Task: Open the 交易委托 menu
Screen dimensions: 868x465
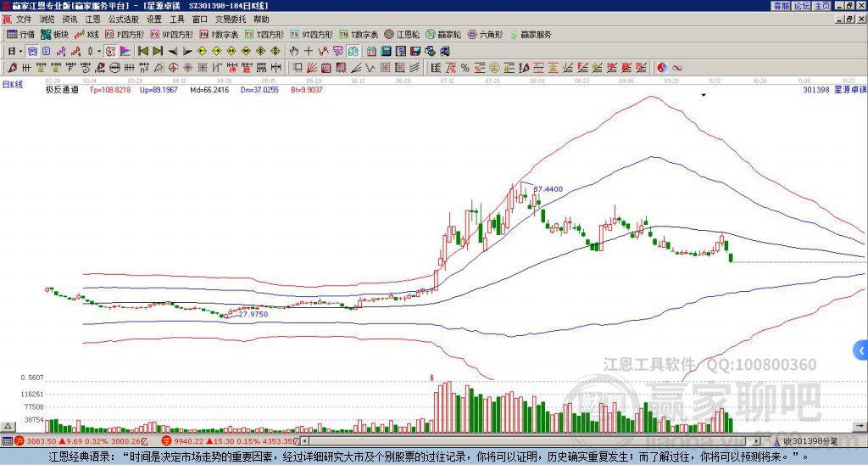Action: [x=231, y=20]
